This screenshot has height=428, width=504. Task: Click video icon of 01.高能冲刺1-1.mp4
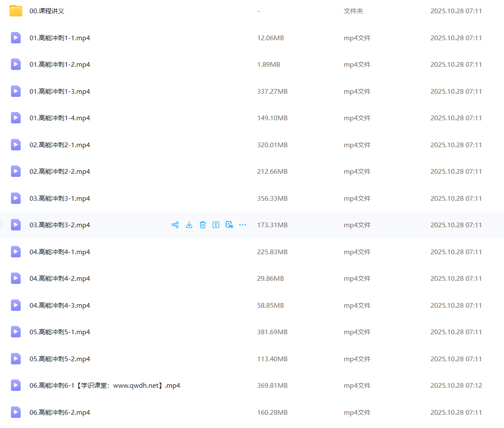16,38
